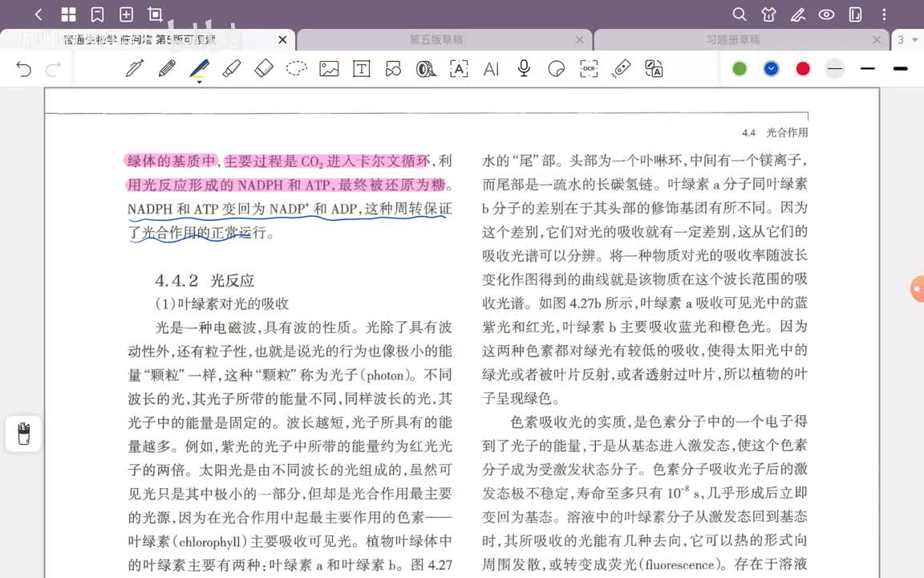Open the three-dot more menu

click(884, 14)
